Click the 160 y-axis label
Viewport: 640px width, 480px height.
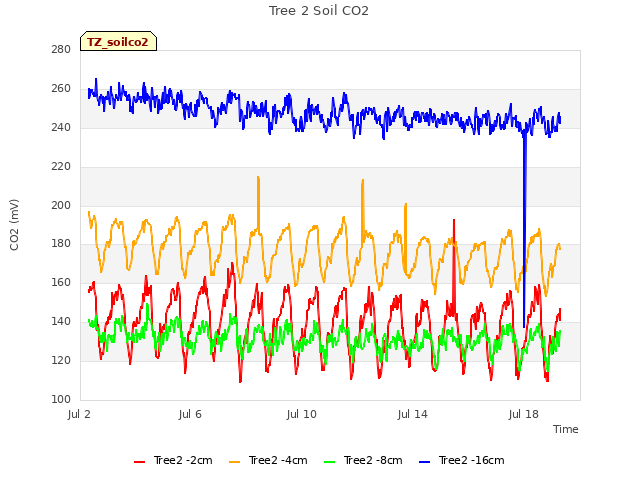[x=61, y=282]
